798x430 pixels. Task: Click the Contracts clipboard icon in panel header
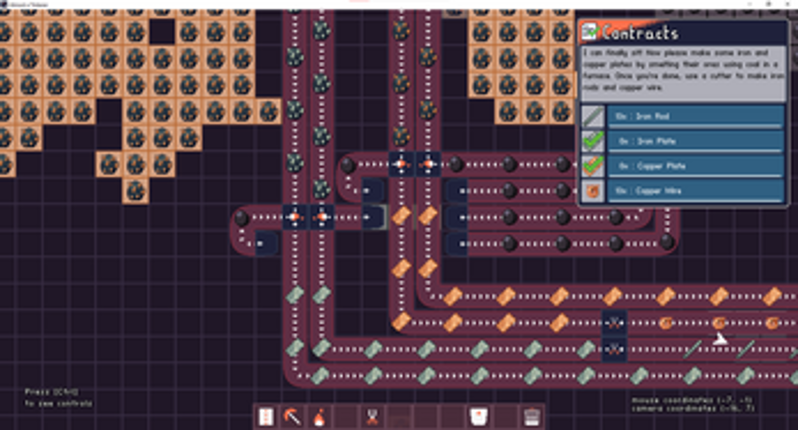tap(590, 32)
